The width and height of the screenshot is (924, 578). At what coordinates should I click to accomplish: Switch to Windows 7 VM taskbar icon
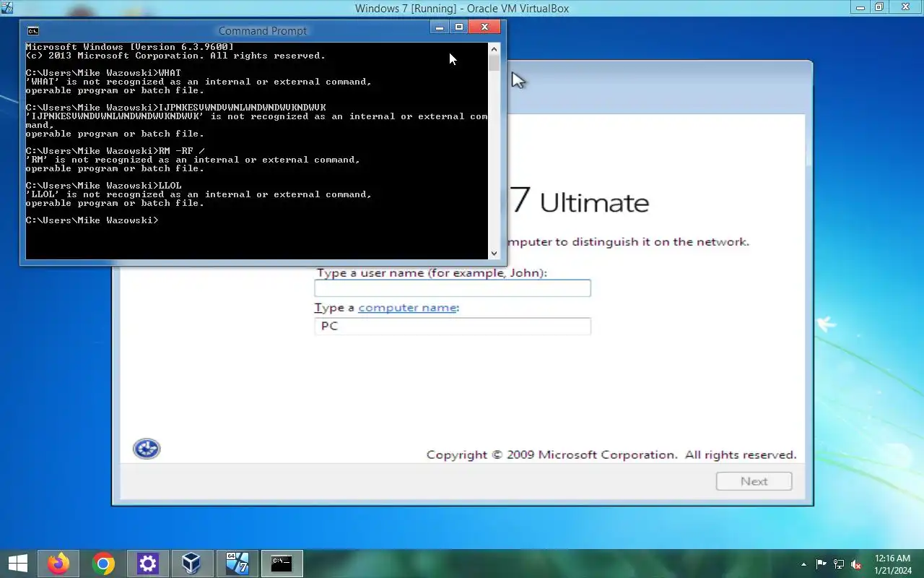click(237, 564)
